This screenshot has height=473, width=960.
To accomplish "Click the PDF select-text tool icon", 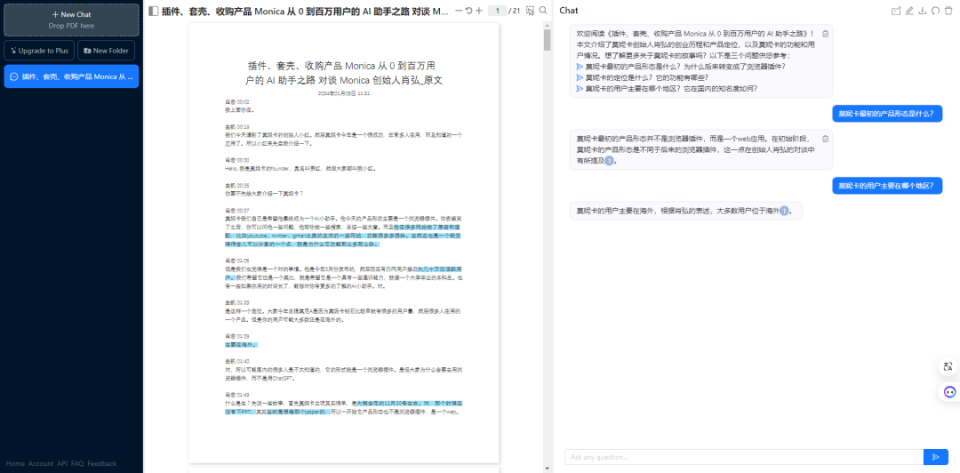I will (x=530, y=10).
